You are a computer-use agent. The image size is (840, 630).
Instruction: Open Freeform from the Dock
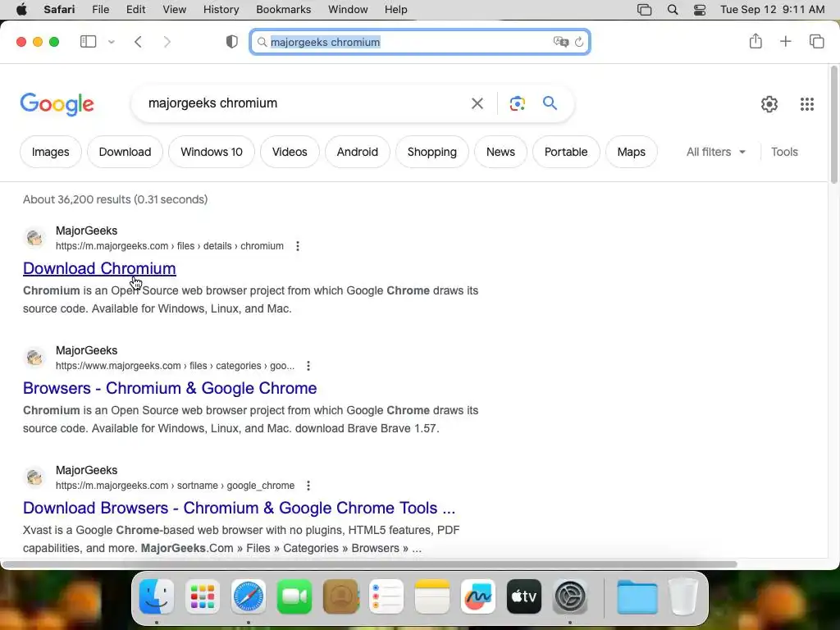coord(478,597)
